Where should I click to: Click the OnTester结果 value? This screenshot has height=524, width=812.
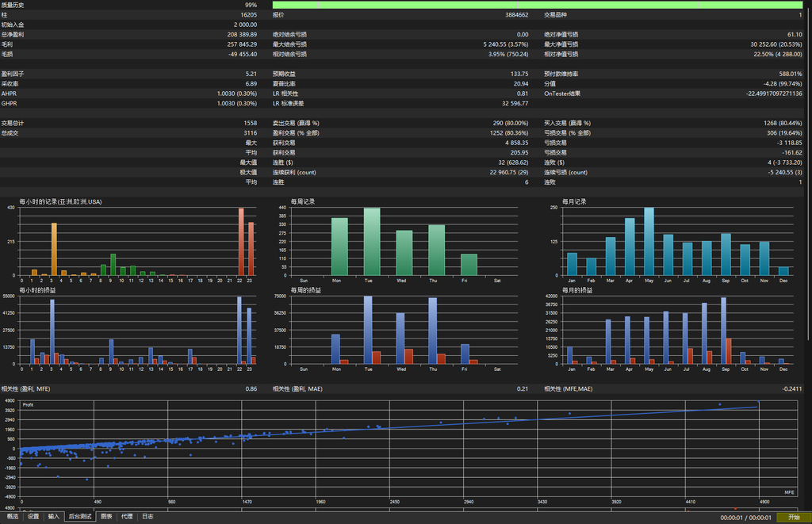(x=774, y=94)
